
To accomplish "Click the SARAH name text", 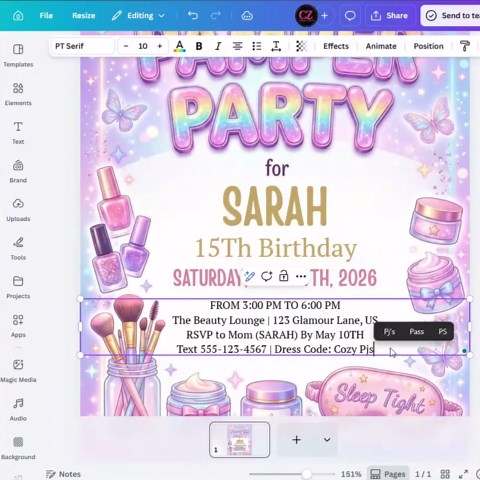I will coord(275,207).
